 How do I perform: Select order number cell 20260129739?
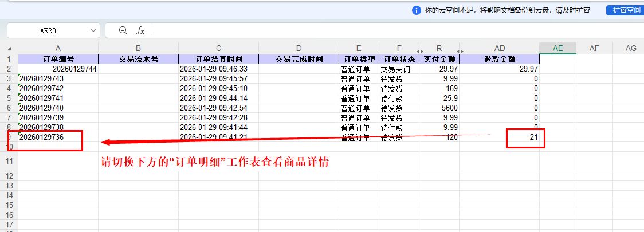(58, 118)
